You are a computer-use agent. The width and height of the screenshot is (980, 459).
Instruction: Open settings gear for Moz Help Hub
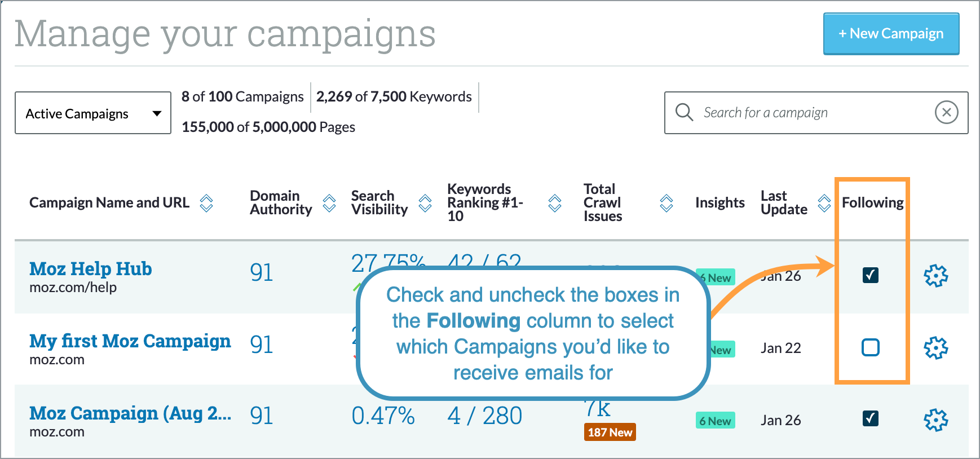[935, 276]
